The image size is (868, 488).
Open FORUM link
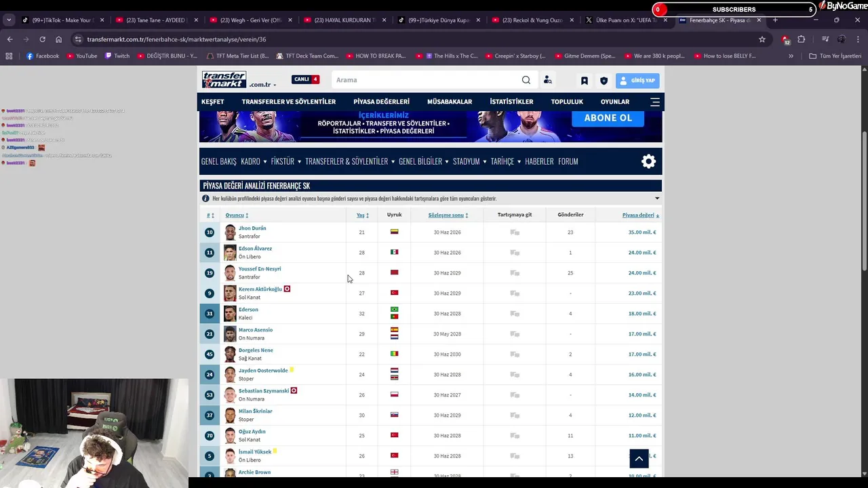pyautogui.click(x=568, y=161)
